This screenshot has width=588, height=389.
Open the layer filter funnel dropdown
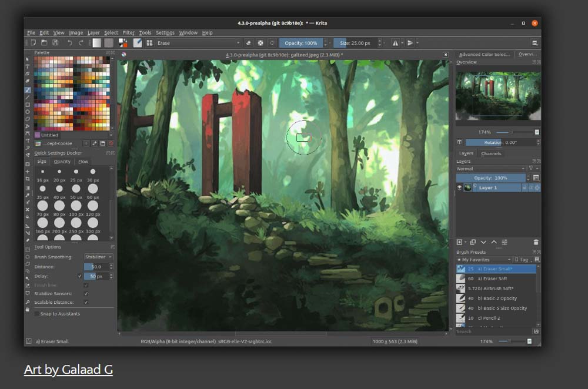click(x=533, y=169)
